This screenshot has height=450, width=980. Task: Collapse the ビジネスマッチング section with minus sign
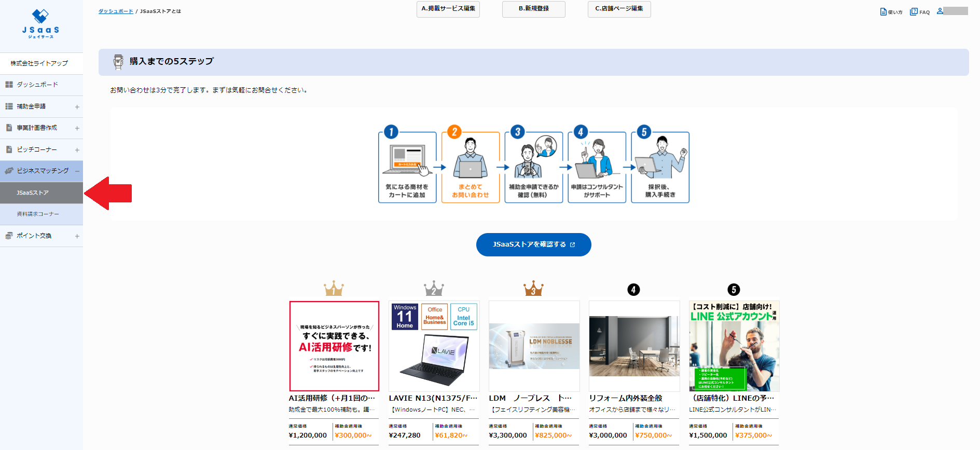tap(77, 171)
